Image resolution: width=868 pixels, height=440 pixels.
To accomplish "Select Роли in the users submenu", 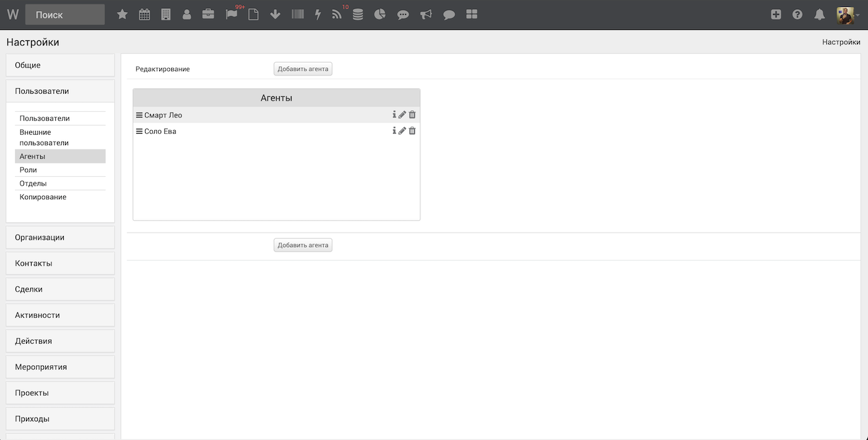I will pos(29,170).
